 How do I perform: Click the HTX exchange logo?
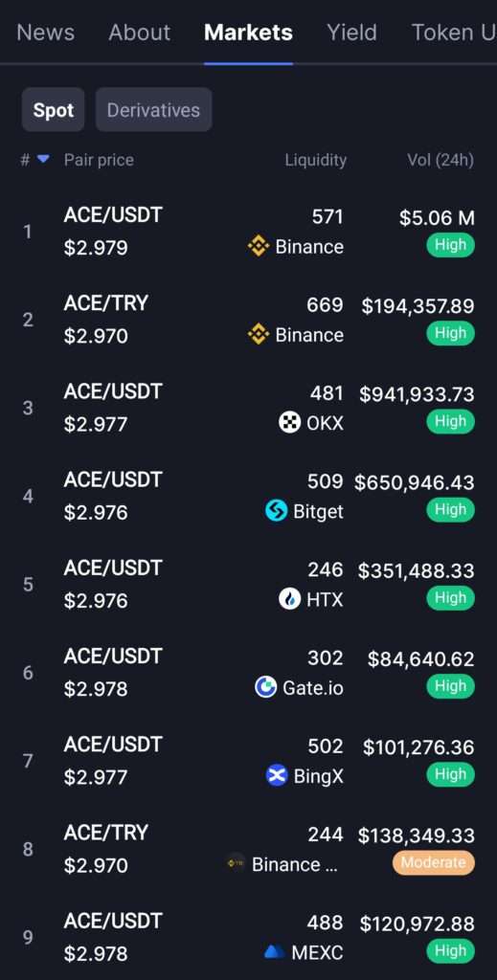pyautogui.click(x=289, y=599)
